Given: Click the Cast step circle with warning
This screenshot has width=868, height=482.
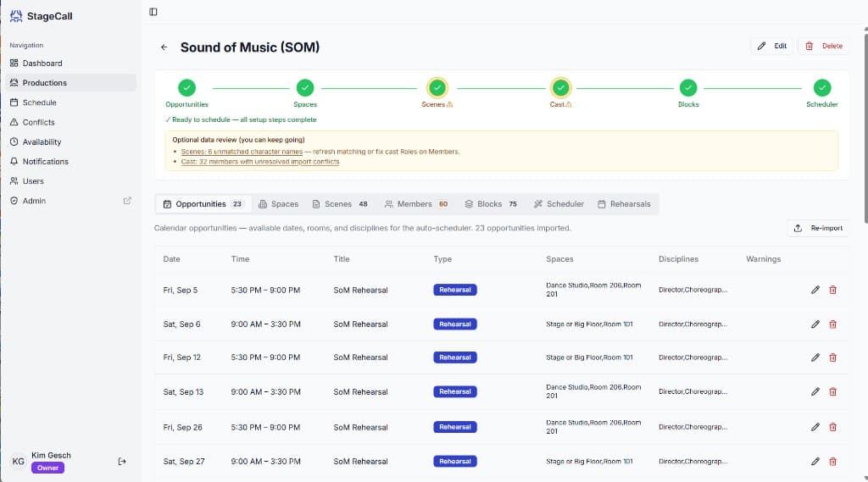Looking at the screenshot, I should (561, 88).
